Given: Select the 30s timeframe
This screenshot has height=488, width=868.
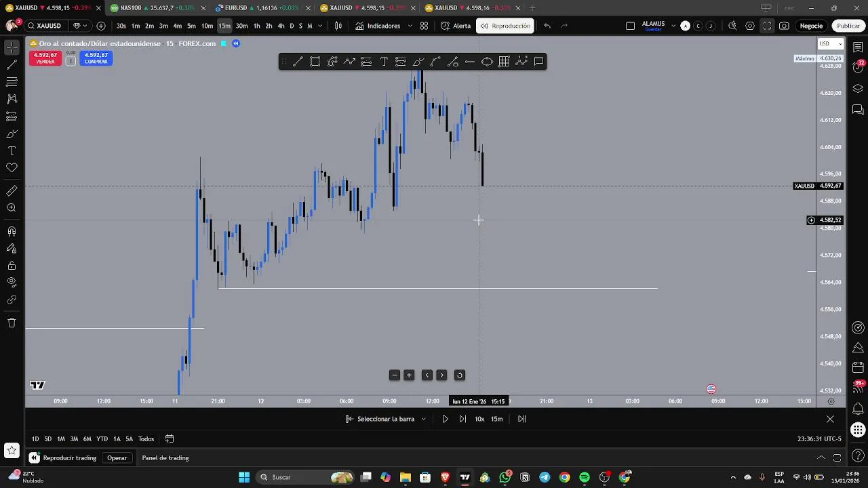Looking at the screenshot, I should tap(121, 26).
